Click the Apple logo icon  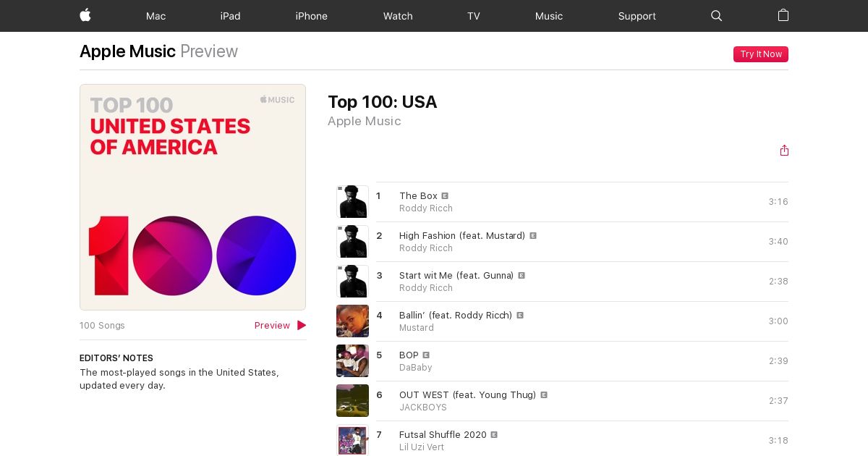(x=85, y=15)
